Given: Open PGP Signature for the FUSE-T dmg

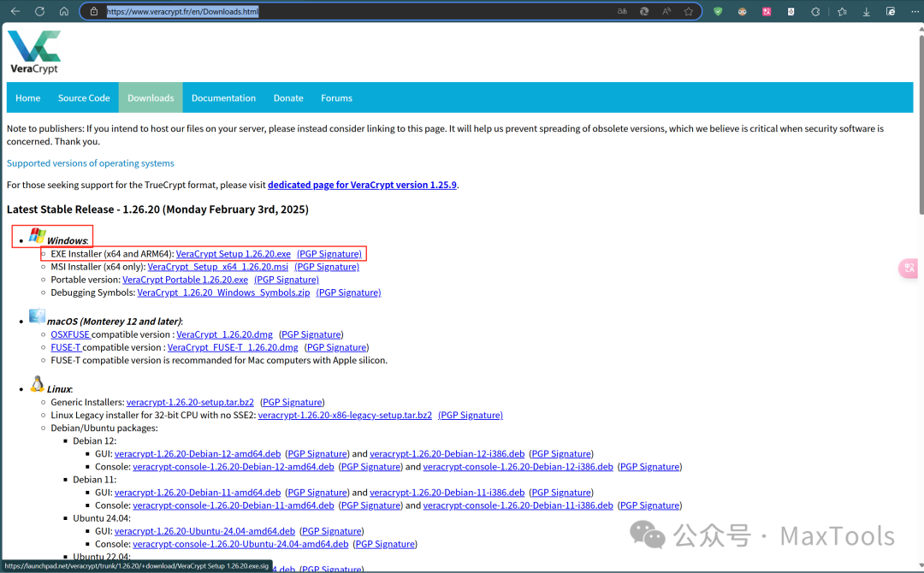Looking at the screenshot, I should pyautogui.click(x=336, y=347).
